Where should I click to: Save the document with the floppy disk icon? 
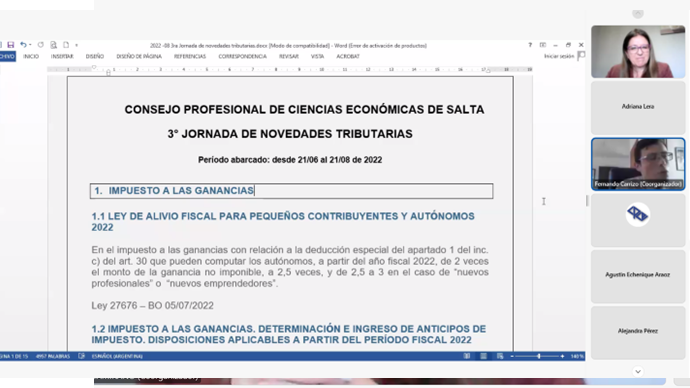tap(11, 45)
